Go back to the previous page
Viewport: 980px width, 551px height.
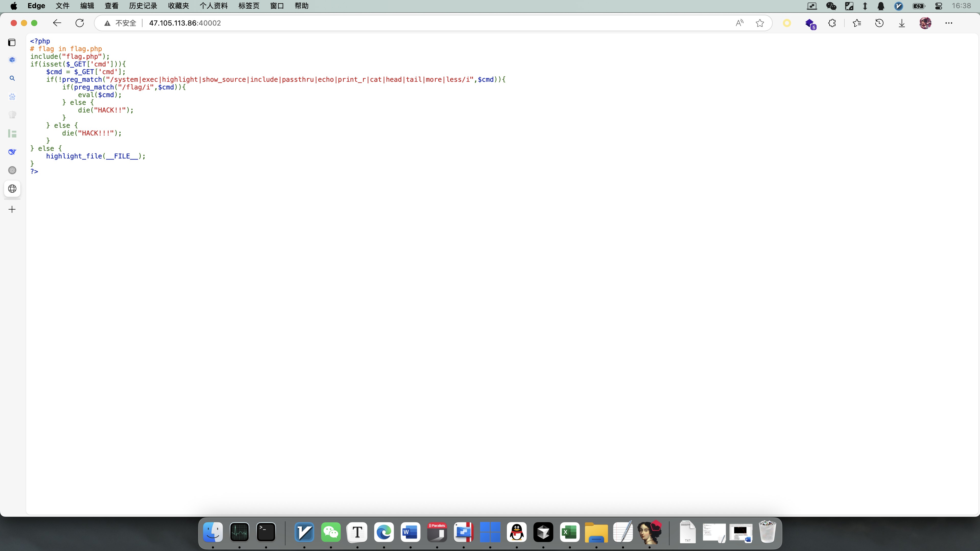[57, 23]
